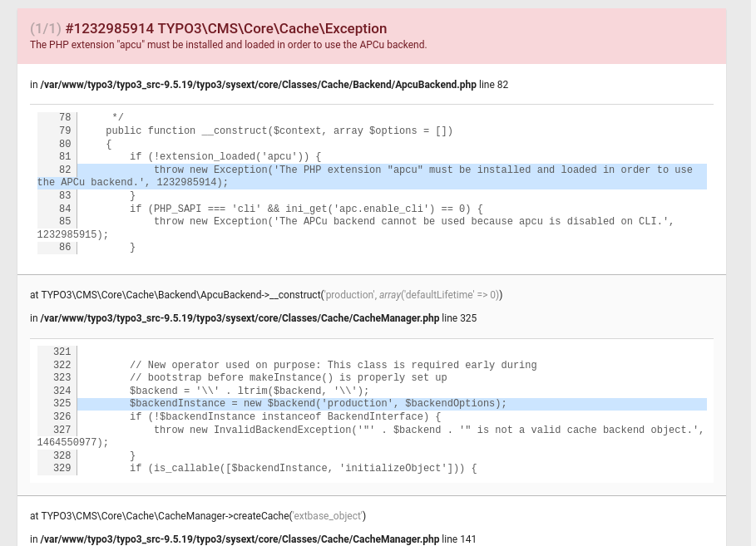
Task: Click line 329 is_callable initializeObject check
Action: tap(303, 469)
